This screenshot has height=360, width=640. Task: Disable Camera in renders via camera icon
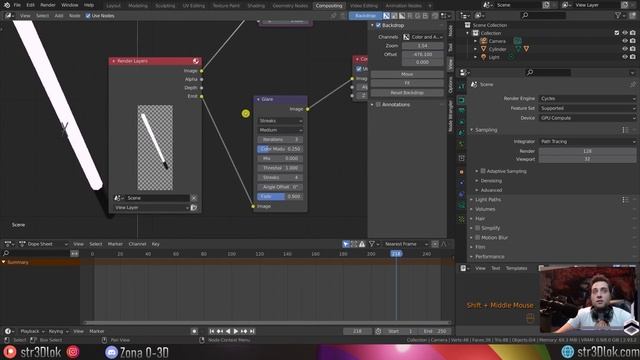point(633,41)
